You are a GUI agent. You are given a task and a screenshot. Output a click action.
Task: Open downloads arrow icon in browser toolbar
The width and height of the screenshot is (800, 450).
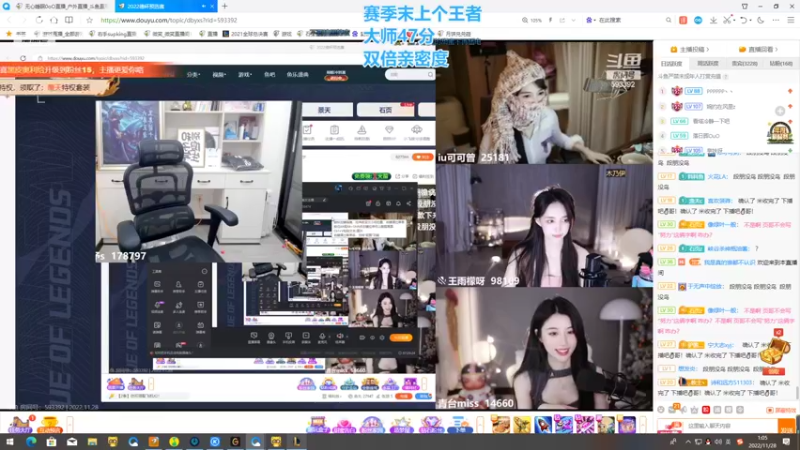pyautogui.click(x=713, y=20)
